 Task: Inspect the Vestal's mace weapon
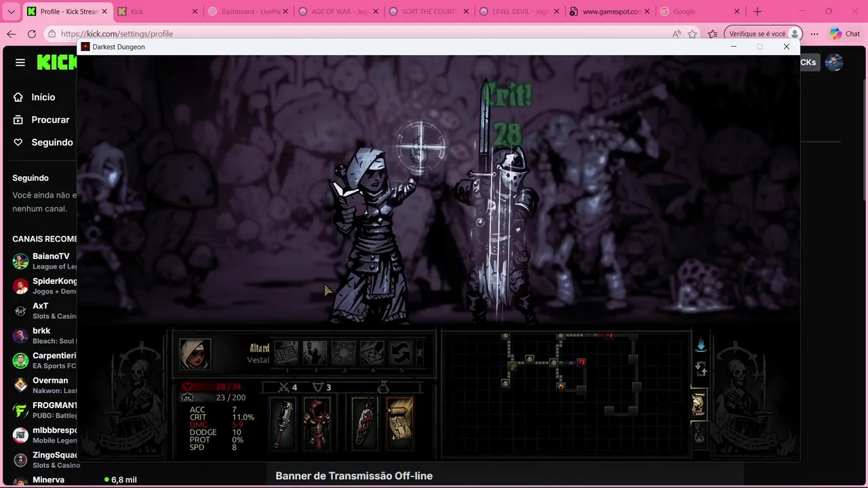[283, 424]
